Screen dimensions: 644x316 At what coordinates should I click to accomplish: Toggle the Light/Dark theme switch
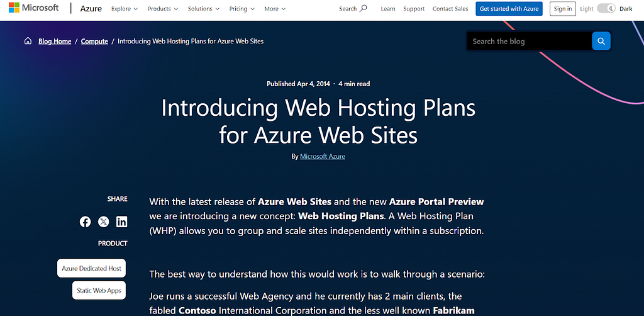[606, 9]
